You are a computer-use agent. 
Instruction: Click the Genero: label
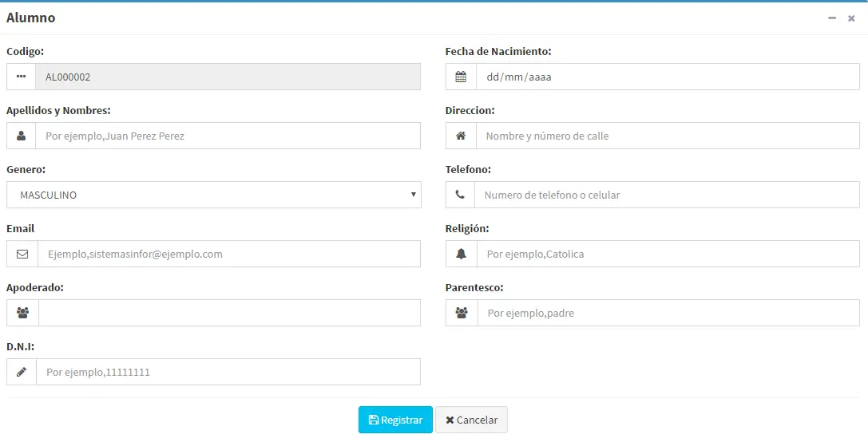[x=26, y=169]
